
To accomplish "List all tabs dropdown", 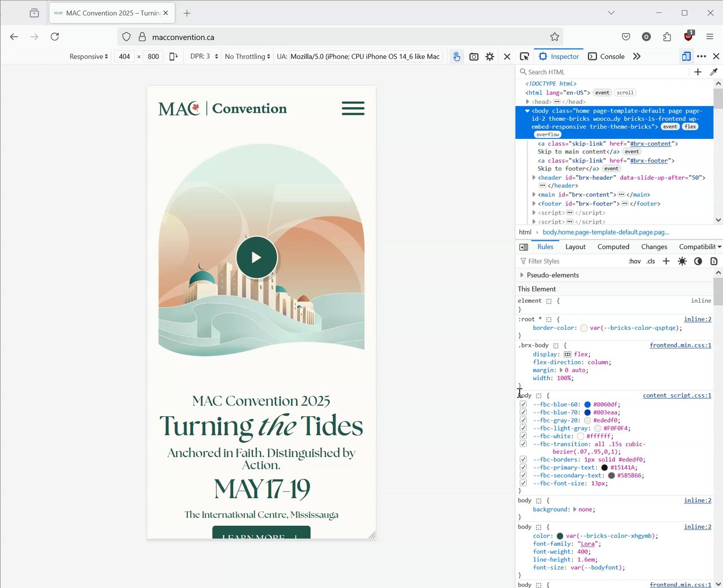I will click(x=611, y=12).
